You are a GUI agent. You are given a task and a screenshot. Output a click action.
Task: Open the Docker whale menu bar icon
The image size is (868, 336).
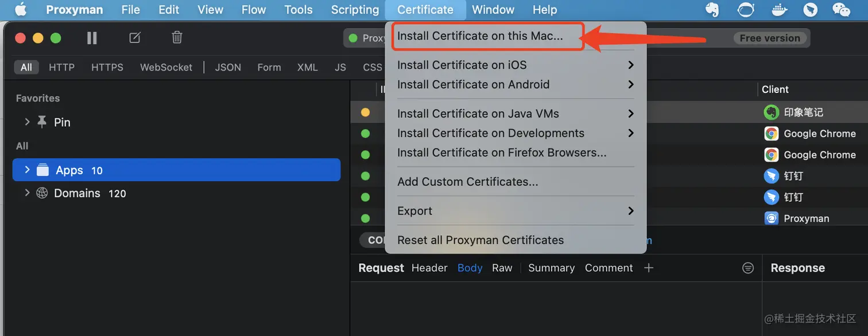click(x=779, y=10)
